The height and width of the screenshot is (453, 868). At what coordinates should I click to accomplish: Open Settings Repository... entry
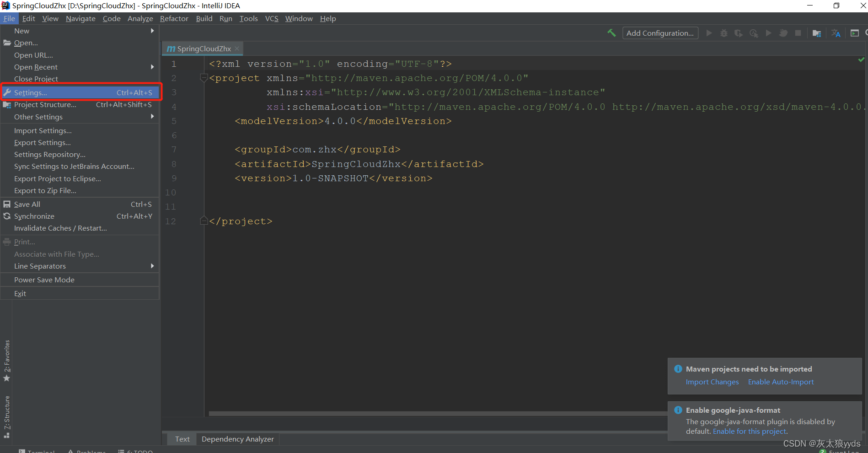click(x=80, y=154)
